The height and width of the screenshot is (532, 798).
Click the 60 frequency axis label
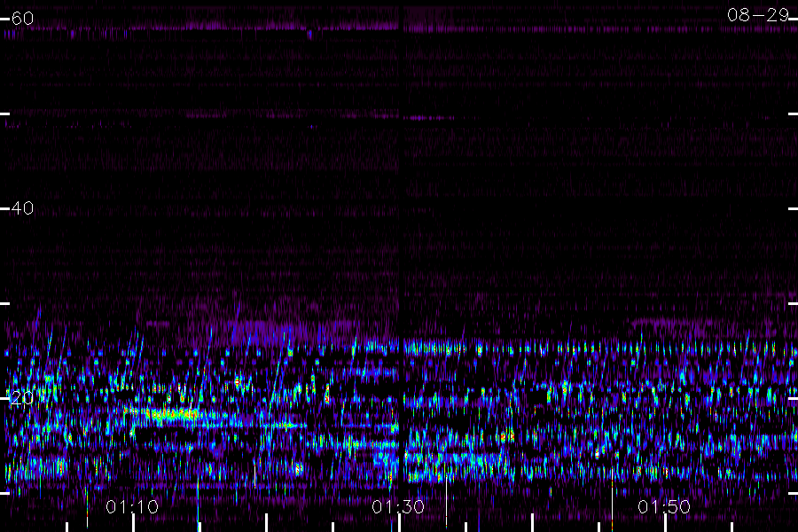tap(22, 19)
